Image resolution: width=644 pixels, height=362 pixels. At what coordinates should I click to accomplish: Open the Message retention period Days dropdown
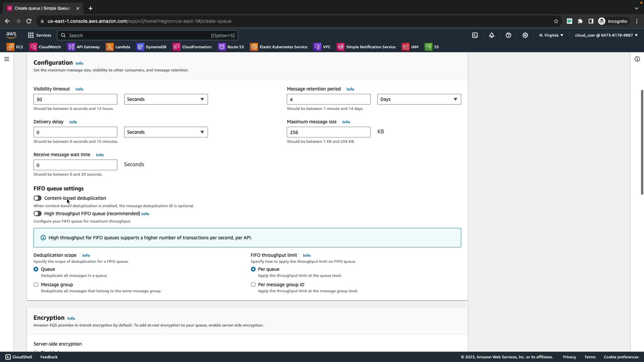(x=419, y=99)
